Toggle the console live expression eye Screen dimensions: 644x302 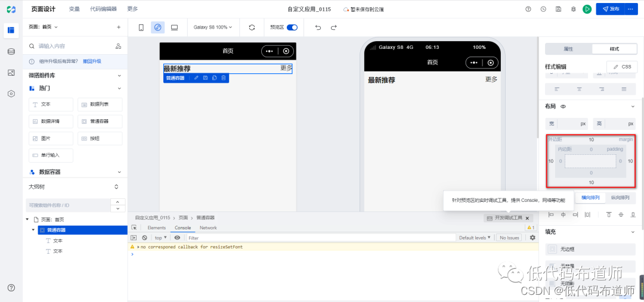[177, 238]
